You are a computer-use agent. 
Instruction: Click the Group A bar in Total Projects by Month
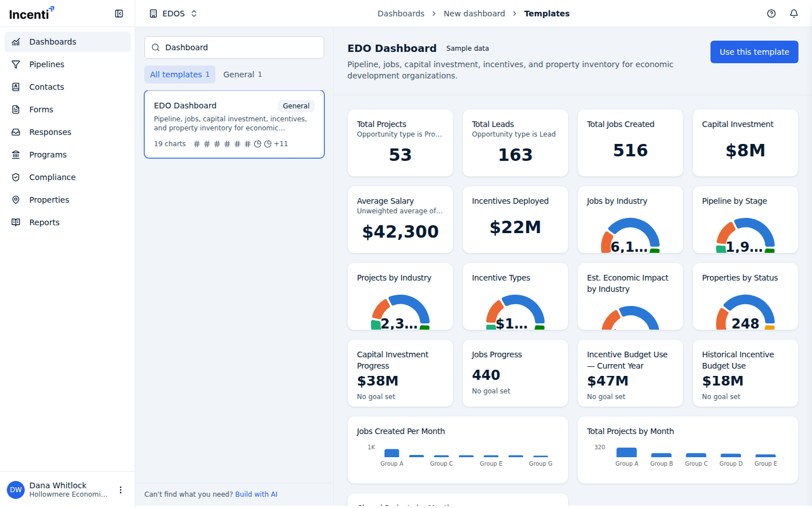[x=626, y=452]
